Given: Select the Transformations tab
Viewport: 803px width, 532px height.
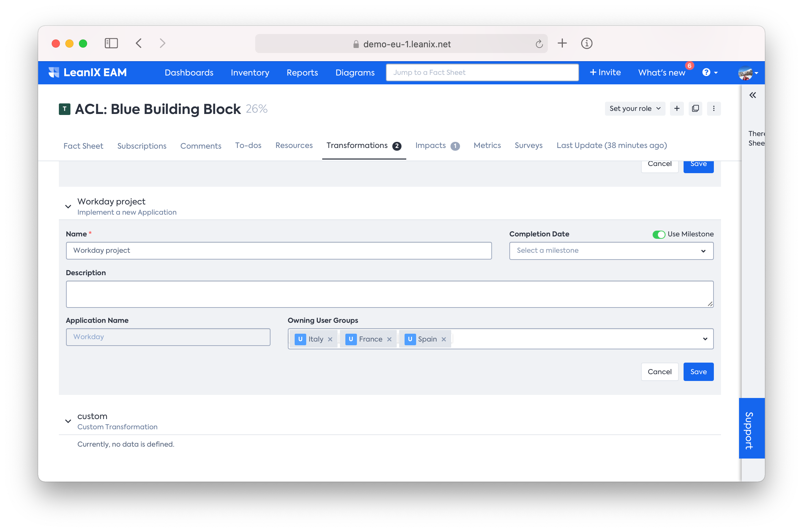Looking at the screenshot, I should pyautogui.click(x=364, y=146).
